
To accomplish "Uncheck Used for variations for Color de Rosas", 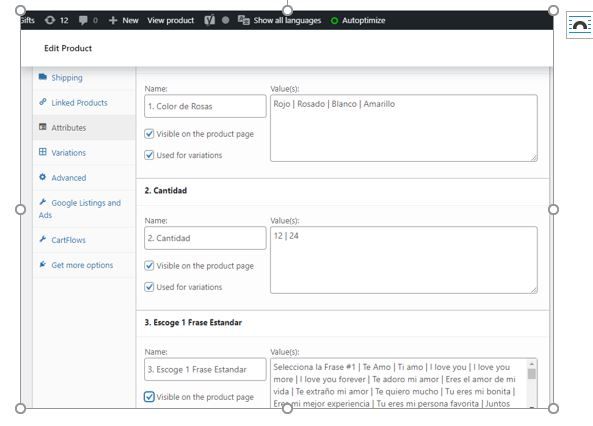I will click(x=149, y=155).
